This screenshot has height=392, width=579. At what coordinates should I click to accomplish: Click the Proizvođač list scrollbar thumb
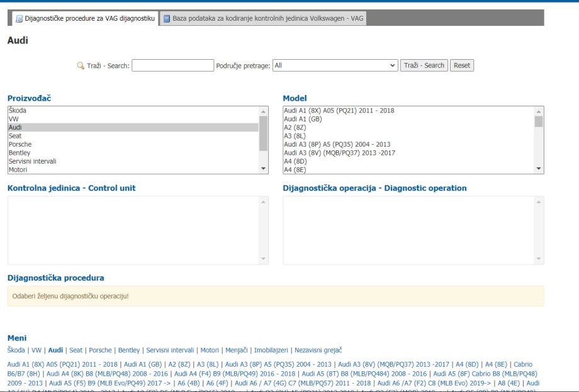(263, 133)
